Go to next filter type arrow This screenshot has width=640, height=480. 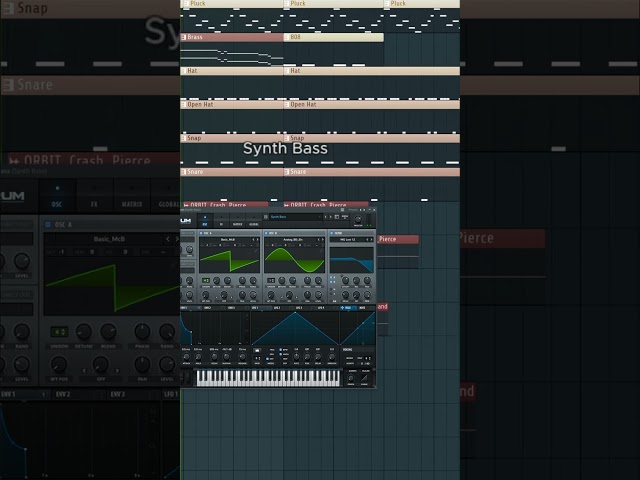[x=371, y=240]
